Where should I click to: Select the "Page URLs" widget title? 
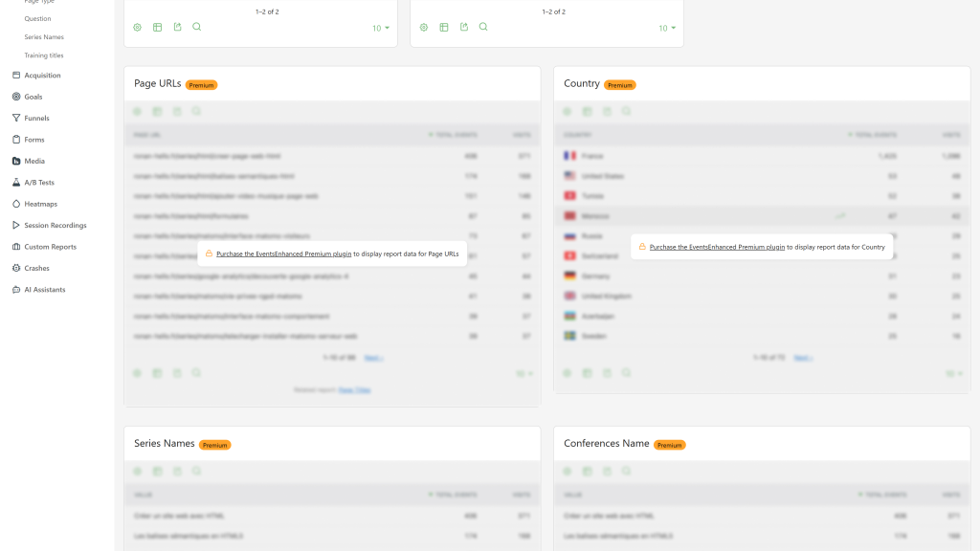[158, 84]
